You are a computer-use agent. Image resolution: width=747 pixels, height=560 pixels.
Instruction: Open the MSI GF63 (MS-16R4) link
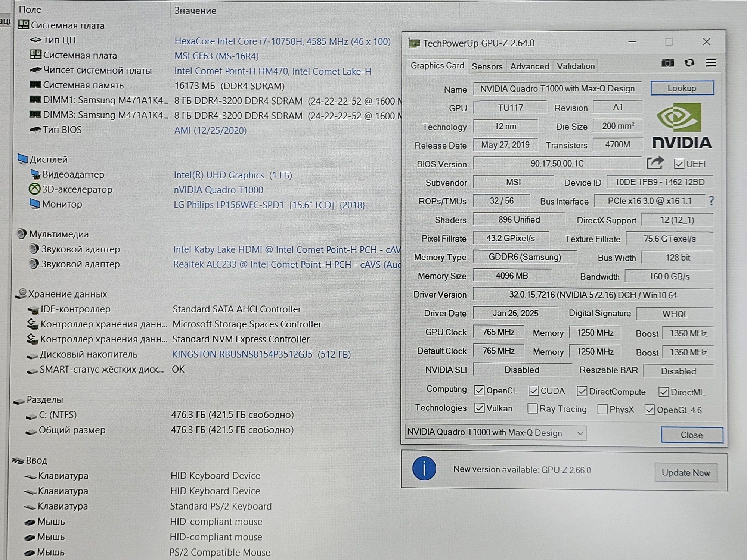(217, 56)
